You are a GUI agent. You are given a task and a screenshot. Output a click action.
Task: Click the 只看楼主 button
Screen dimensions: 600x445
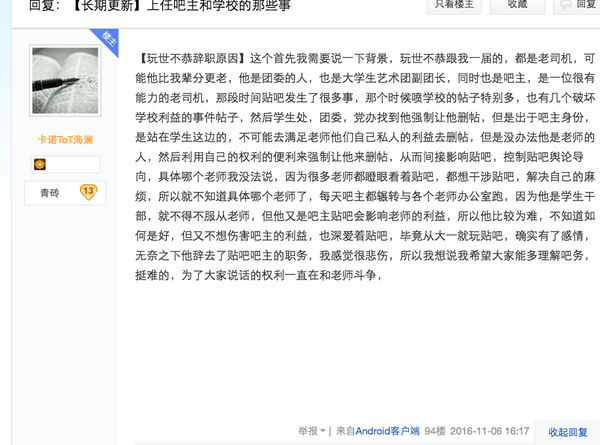[x=454, y=5]
